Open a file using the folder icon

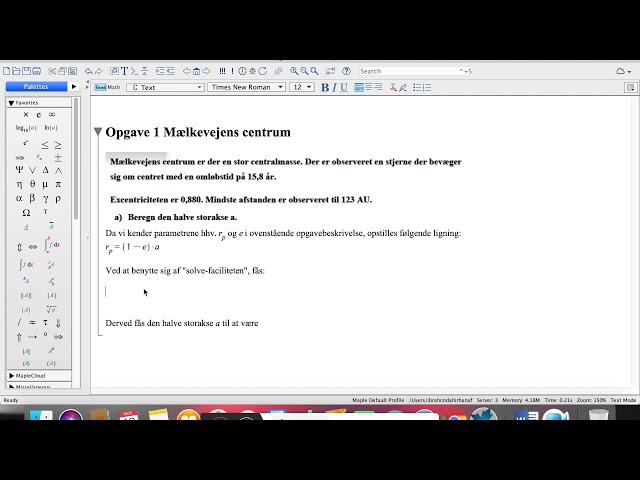pyautogui.click(x=16, y=71)
